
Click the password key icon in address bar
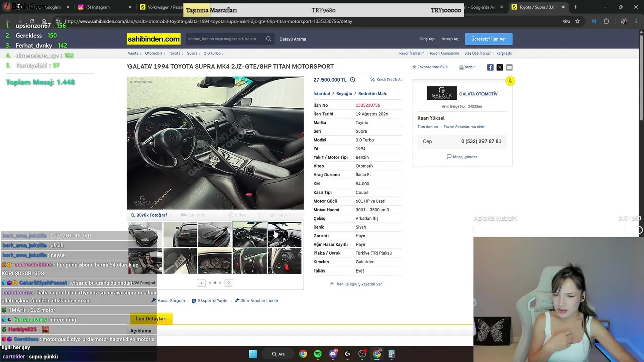click(567, 21)
